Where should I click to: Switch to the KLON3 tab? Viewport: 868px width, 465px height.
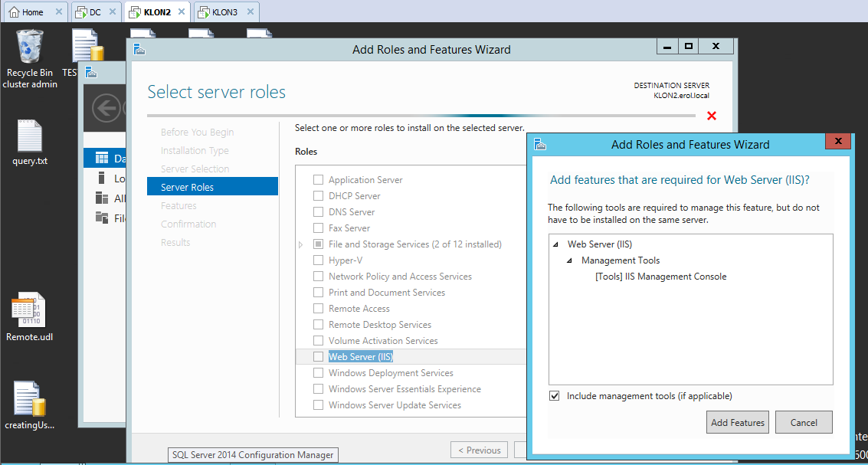click(224, 12)
